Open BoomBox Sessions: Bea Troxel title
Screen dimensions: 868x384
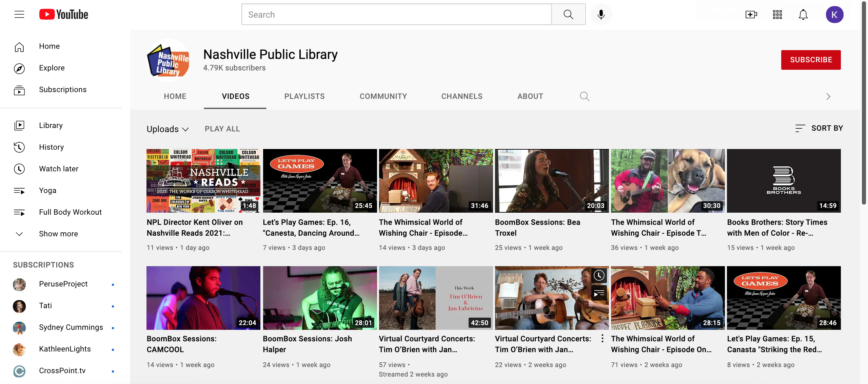(x=537, y=228)
